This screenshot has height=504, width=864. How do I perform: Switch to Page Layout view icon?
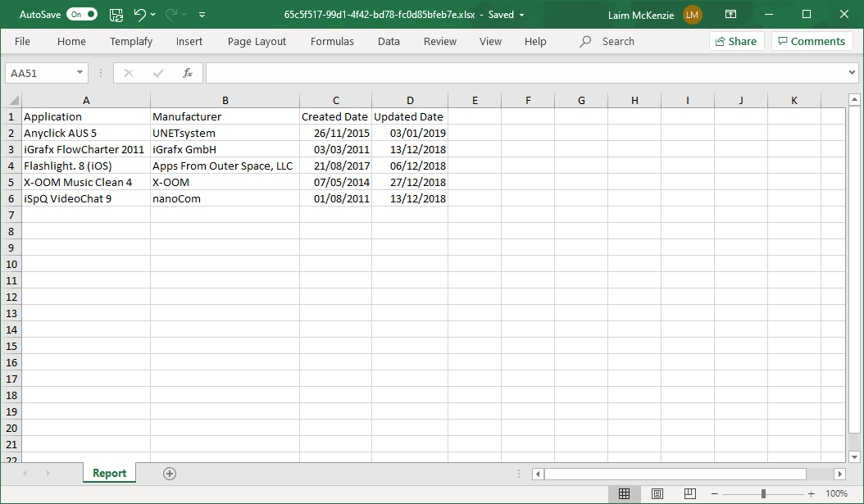tap(657, 493)
